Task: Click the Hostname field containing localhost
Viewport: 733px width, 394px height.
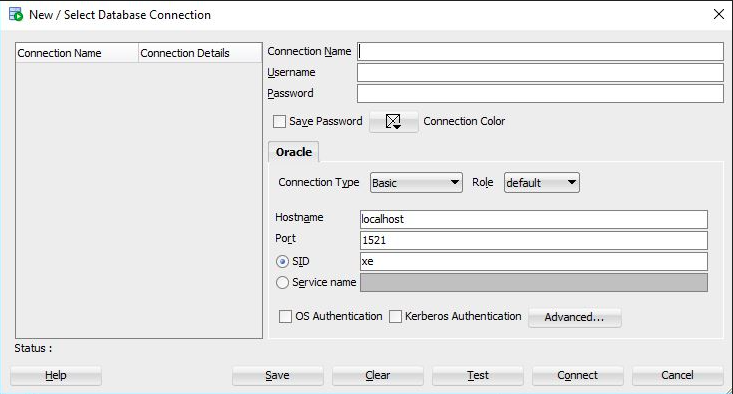Action: (533, 219)
